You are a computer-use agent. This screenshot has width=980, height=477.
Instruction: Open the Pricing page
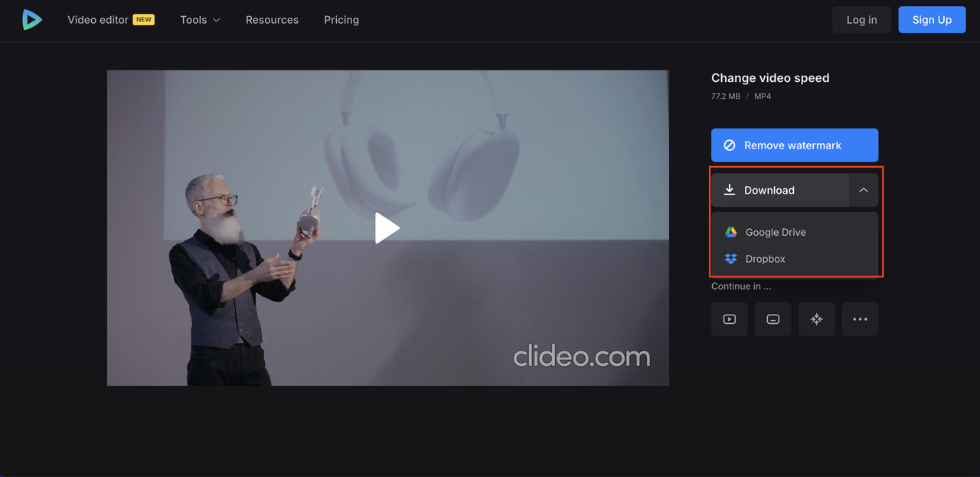341,20
